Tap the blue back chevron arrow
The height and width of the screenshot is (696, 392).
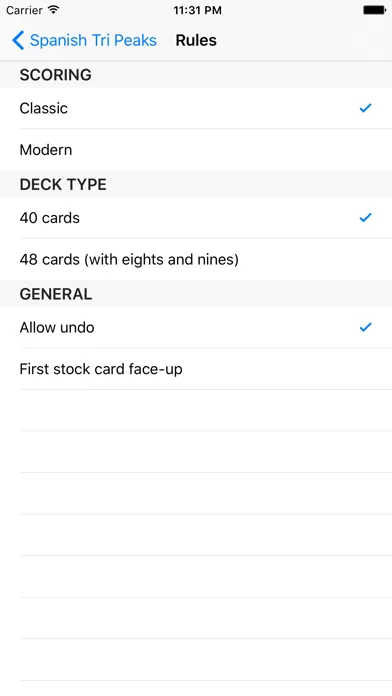pyautogui.click(x=18, y=40)
